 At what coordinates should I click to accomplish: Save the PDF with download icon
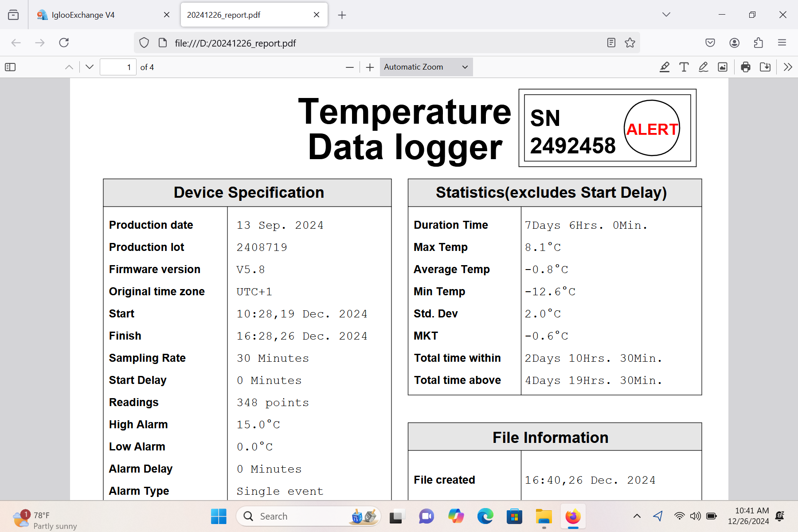[x=765, y=67]
